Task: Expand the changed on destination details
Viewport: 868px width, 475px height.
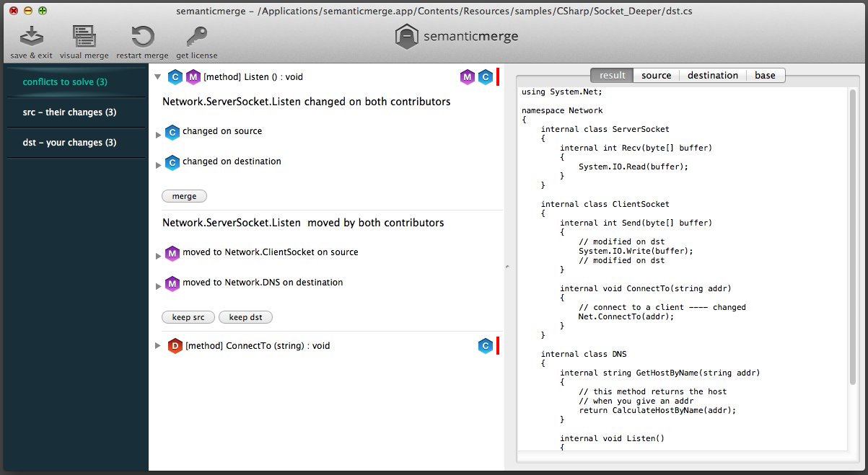Action: click(159, 165)
